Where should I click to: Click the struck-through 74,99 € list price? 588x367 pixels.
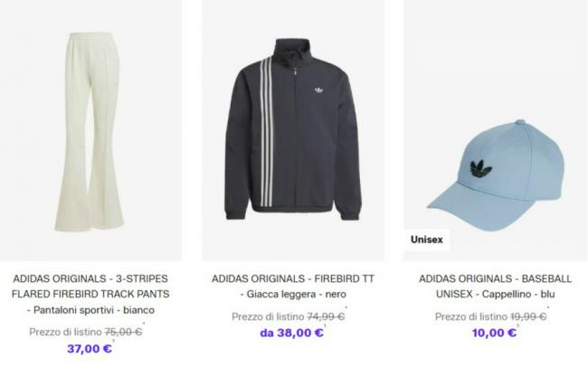(326, 316)
